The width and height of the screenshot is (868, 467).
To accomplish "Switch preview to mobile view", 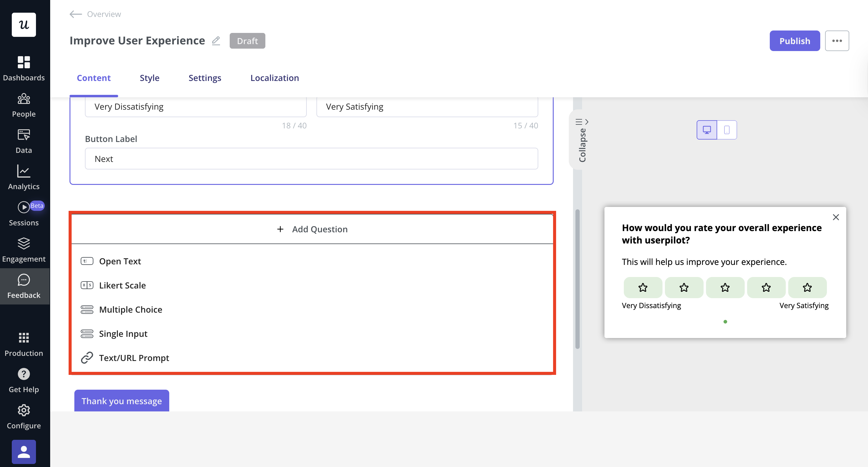I will [x=727, y=130].
